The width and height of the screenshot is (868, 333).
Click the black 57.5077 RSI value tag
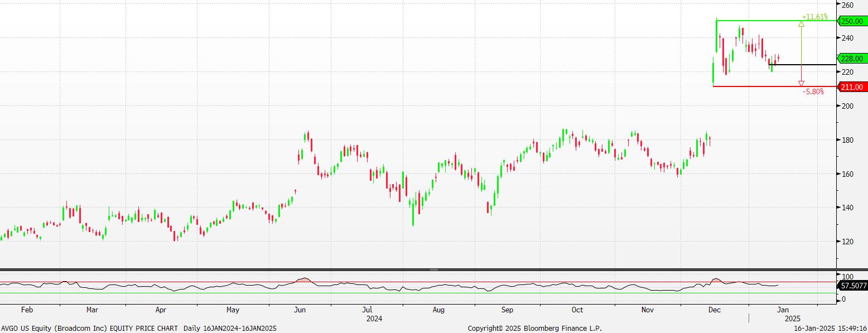coord(852,286)
